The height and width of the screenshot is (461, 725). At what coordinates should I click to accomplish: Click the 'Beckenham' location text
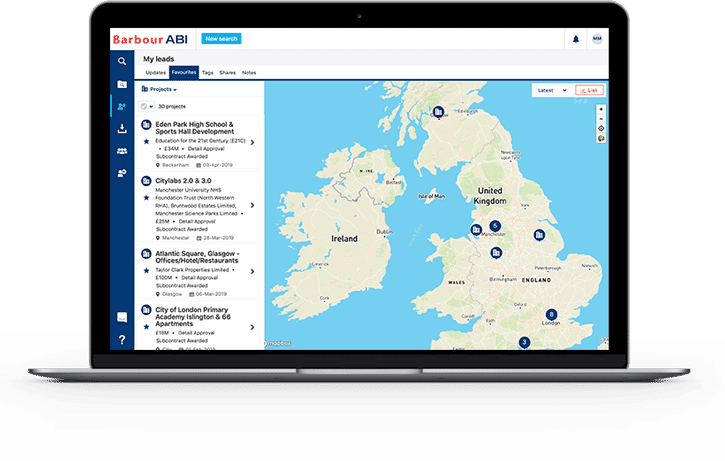[175, 165]
